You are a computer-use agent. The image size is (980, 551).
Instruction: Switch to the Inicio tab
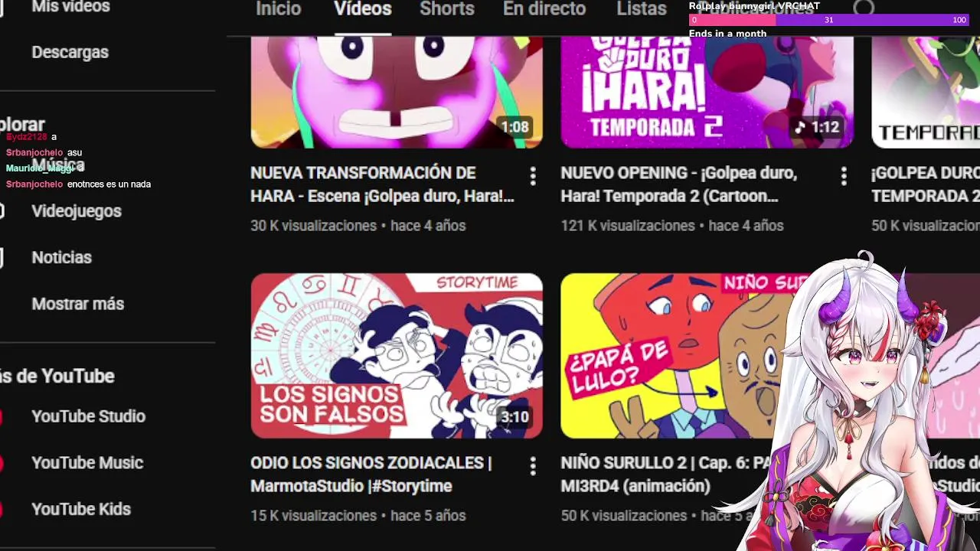point(278,9)
